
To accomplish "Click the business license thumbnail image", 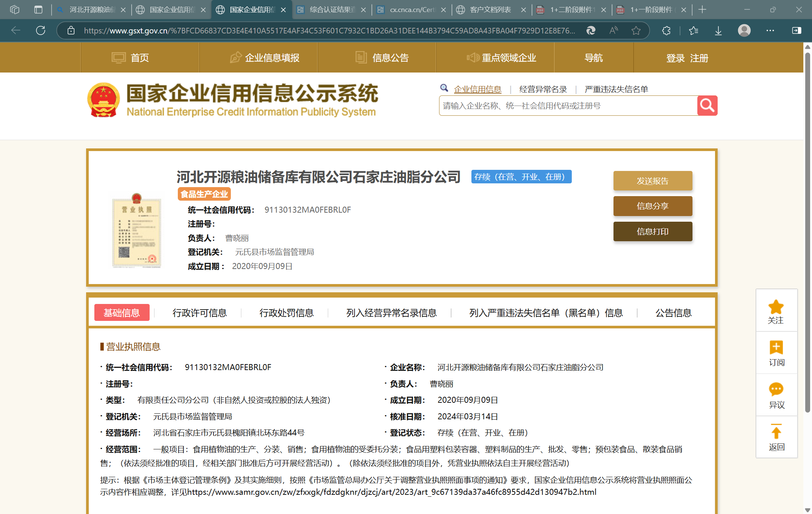I will [137, 231].
